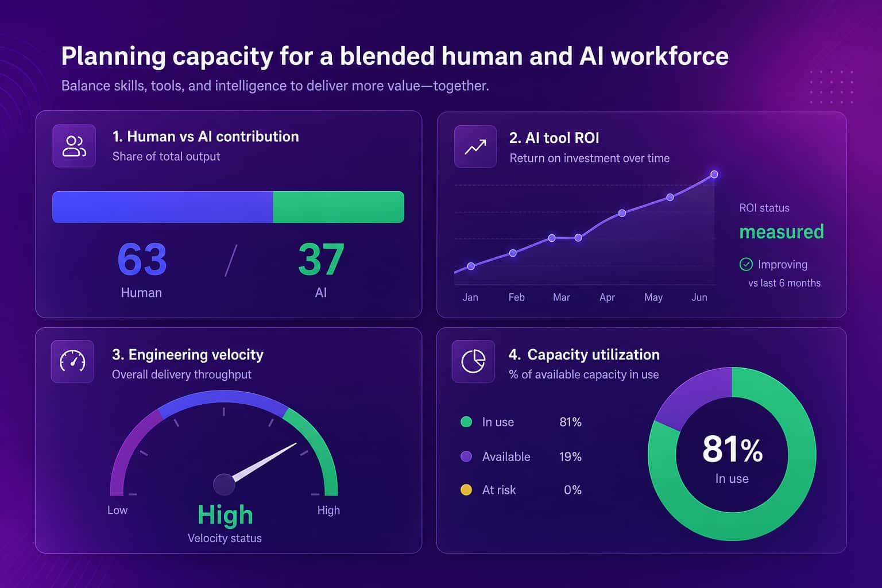
Task: Click the 'Share of total output' subtitle
Action: click(166, 156)
